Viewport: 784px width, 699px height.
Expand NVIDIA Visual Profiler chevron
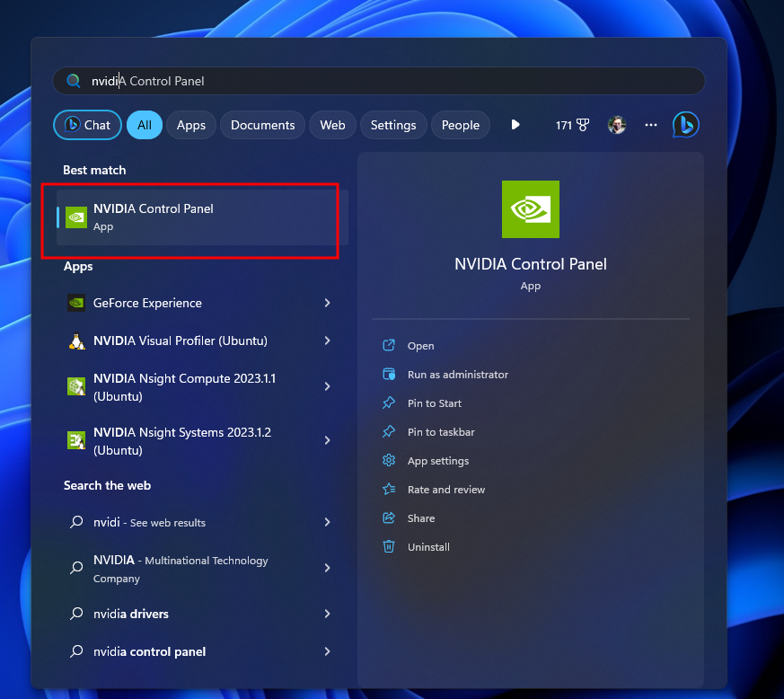point(327,341)
